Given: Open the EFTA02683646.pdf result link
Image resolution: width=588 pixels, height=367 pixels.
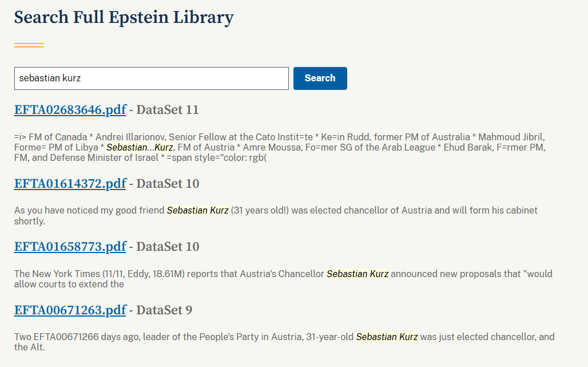Looking at the screenshot, I should pos(70,110).
